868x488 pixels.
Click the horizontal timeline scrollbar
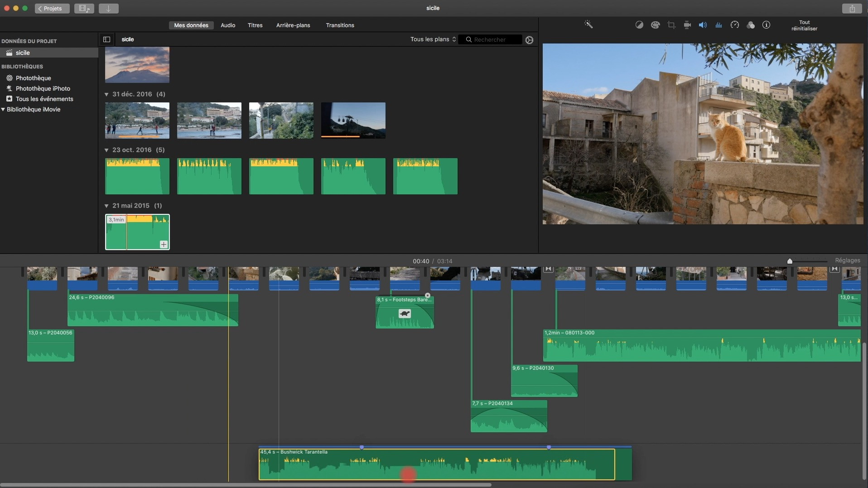point(246,485)
